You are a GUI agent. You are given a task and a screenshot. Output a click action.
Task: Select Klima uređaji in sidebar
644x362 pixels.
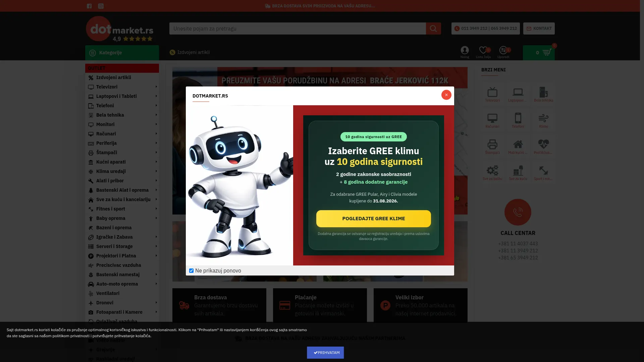tap(122, 171)
